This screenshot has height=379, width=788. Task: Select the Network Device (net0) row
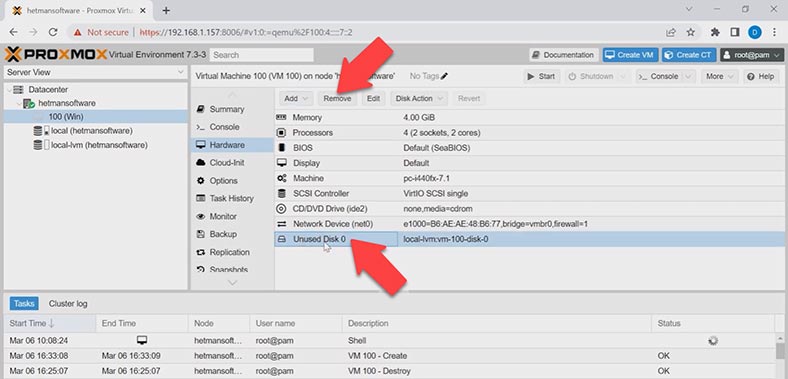pos(531,224)
